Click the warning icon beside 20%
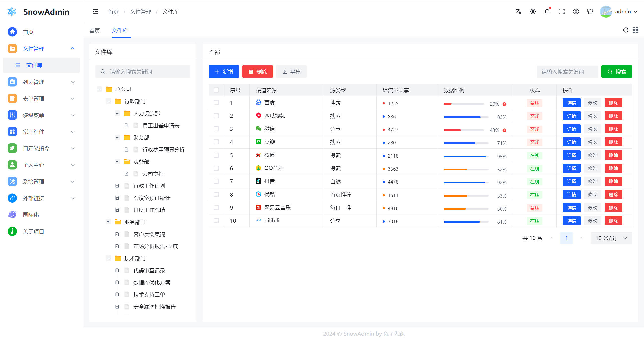This screenshot has height=339, width=644. (x=504, y=104)
